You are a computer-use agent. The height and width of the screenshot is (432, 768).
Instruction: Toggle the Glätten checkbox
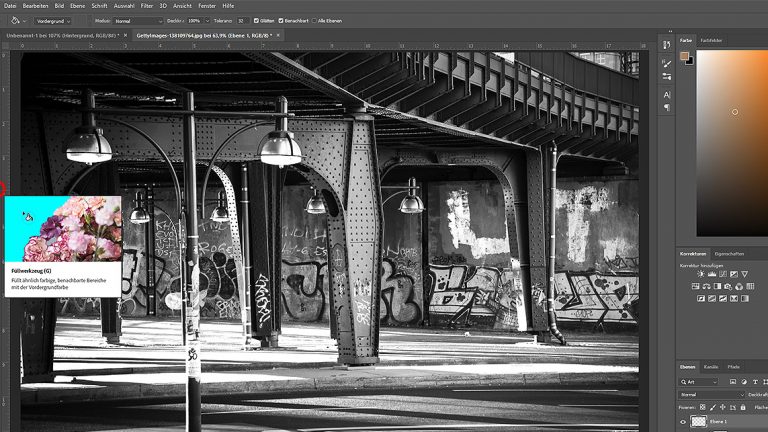pos(257,20)
